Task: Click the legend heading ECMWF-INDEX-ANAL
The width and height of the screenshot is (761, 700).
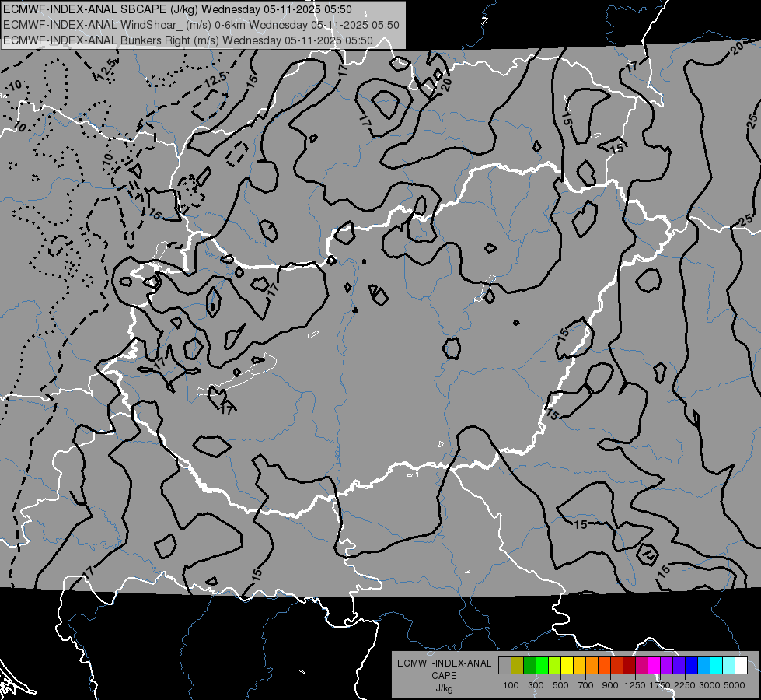Action: (444, 663)
